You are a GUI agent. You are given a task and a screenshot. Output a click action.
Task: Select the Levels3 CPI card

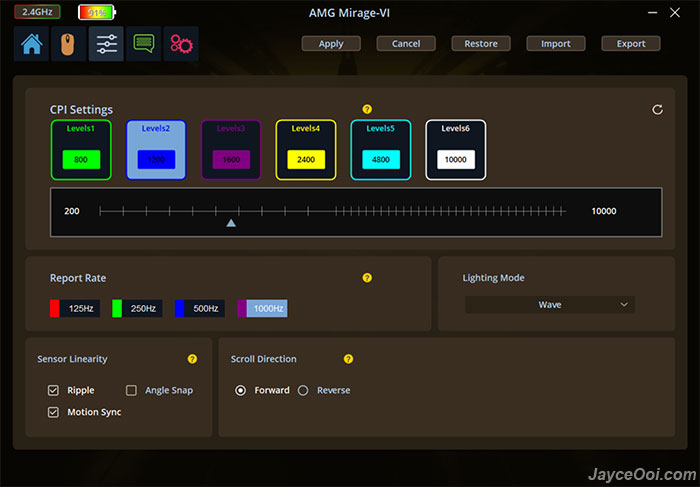pyautogui.click(x=231, y=150)
